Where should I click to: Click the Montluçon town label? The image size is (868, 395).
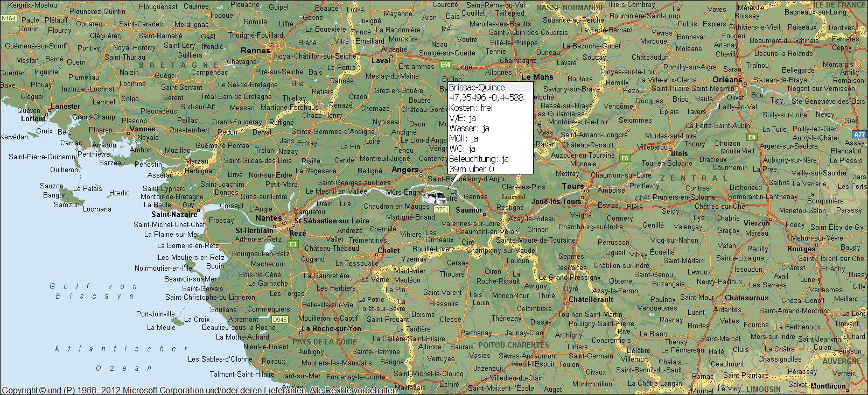click(x=828, y=386)
